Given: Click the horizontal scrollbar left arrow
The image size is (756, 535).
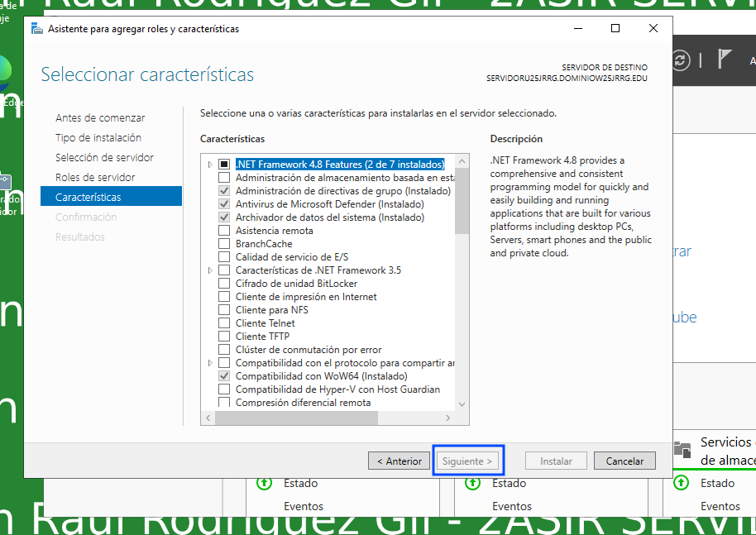Looking at the screenshot, I should [x=208, y=418].
